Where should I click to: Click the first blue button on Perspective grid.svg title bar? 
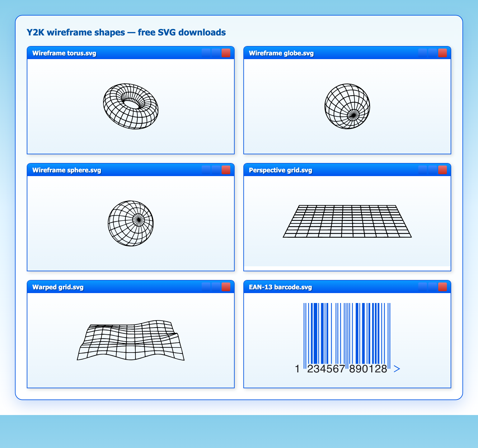point(423,170)
